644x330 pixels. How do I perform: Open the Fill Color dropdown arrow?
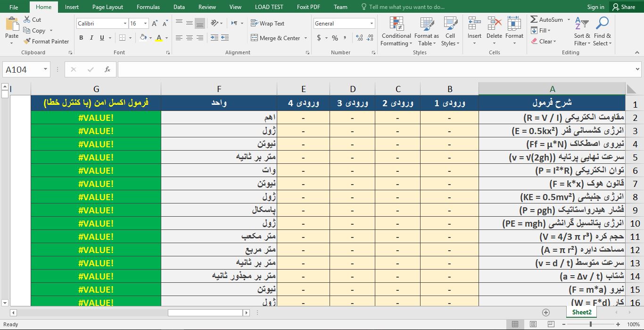click(151, 38)
